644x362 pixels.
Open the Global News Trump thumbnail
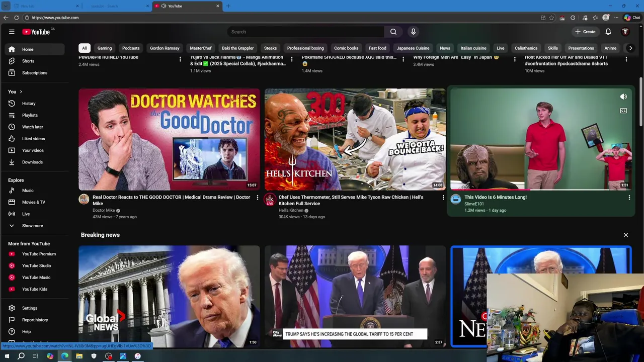pos(169,297)
